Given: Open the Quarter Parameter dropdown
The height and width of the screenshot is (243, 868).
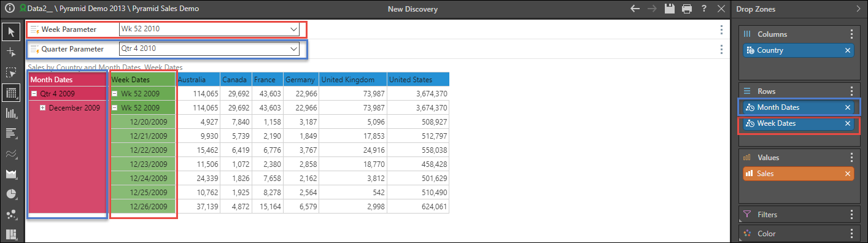Looking at the screenshot, I should click(x=209, y=49).
